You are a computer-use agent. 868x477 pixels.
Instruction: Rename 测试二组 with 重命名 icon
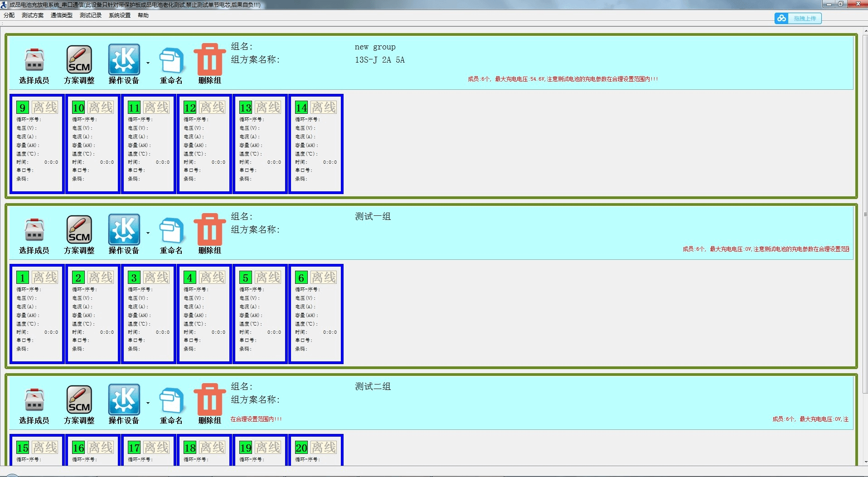coord(171,400)
